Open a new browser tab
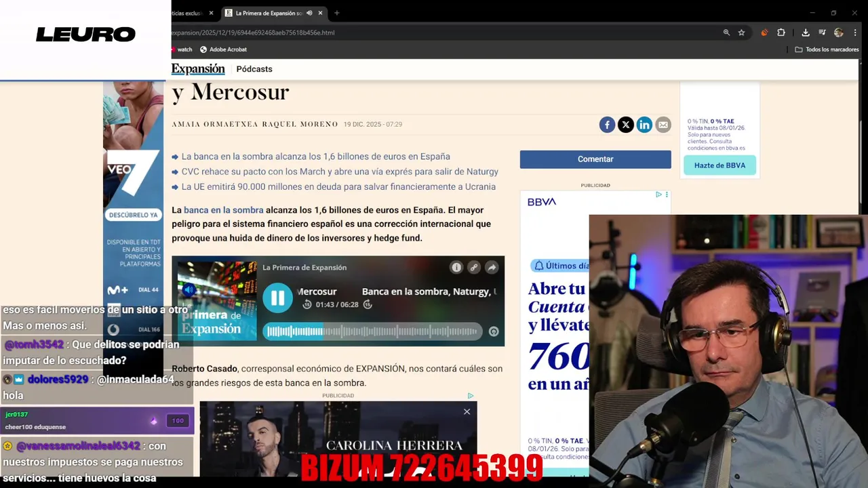Screen dimensions: 868x488 337,13
